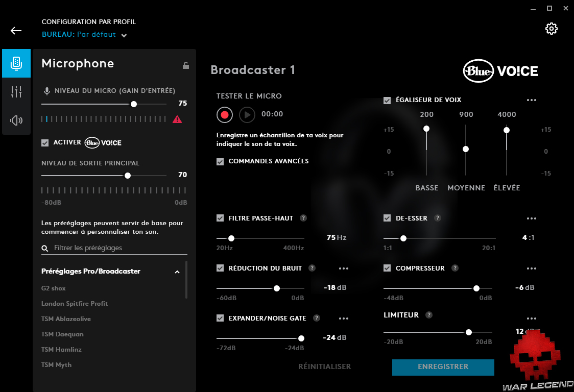Select the Microphone tab icon in sidebar

pyautogui.click(x=16, y=63)
